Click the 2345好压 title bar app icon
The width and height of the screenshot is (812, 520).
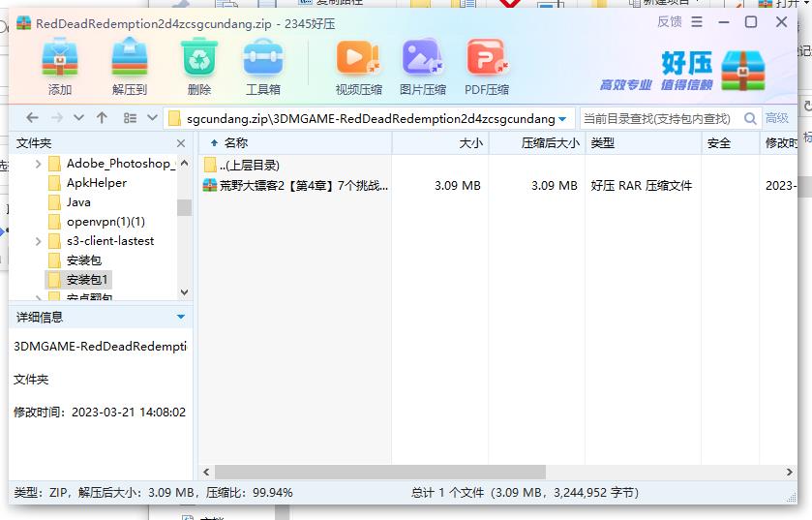23,23
